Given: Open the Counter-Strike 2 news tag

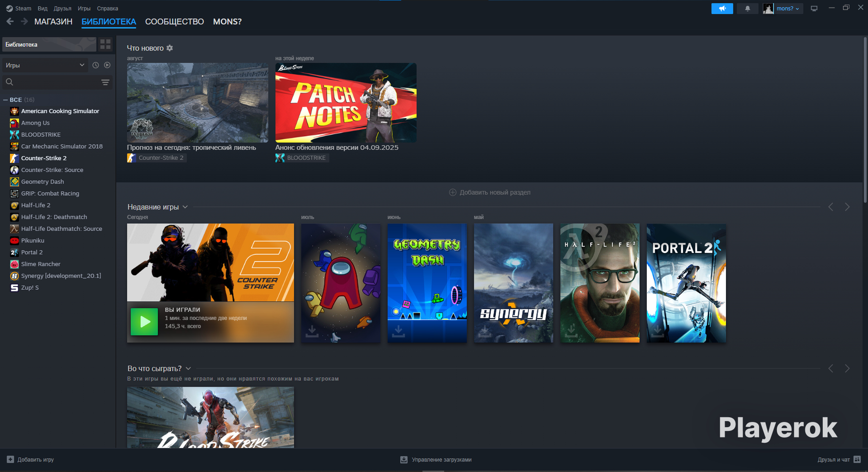Looking at the screenshot, I should (157, 158).
